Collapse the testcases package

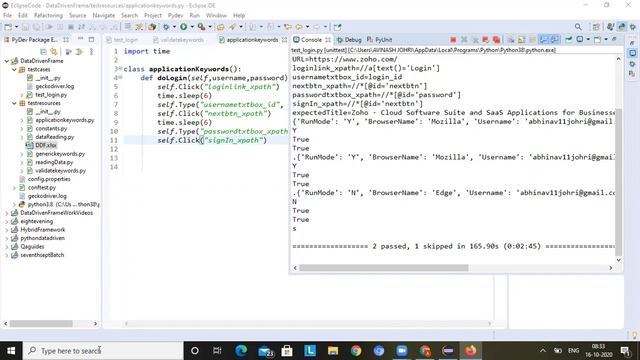tap(14, 69)
